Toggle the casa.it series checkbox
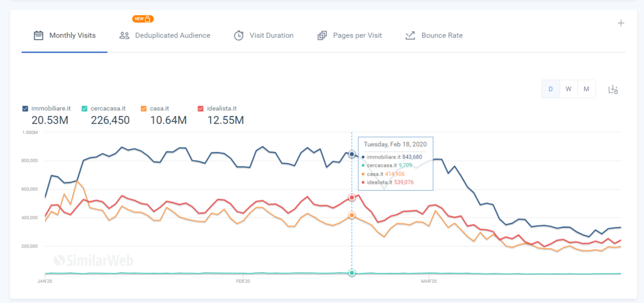The image size is (644, 303). tap(143, 108)
